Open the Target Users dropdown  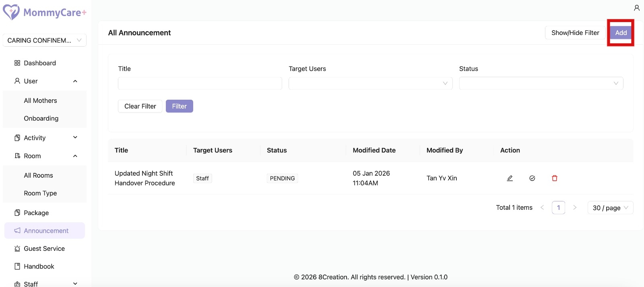click(x=370, y=83)
